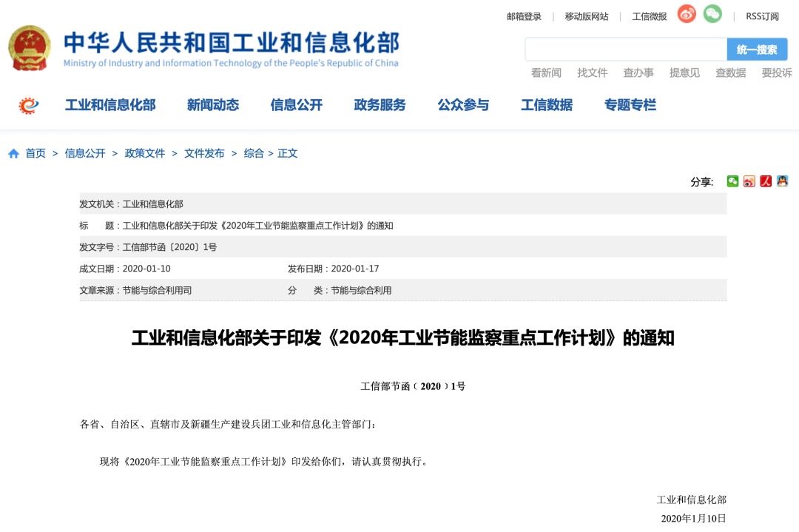
Task: Go to 政策文件 in the breadcrumb
Action: 144,153
